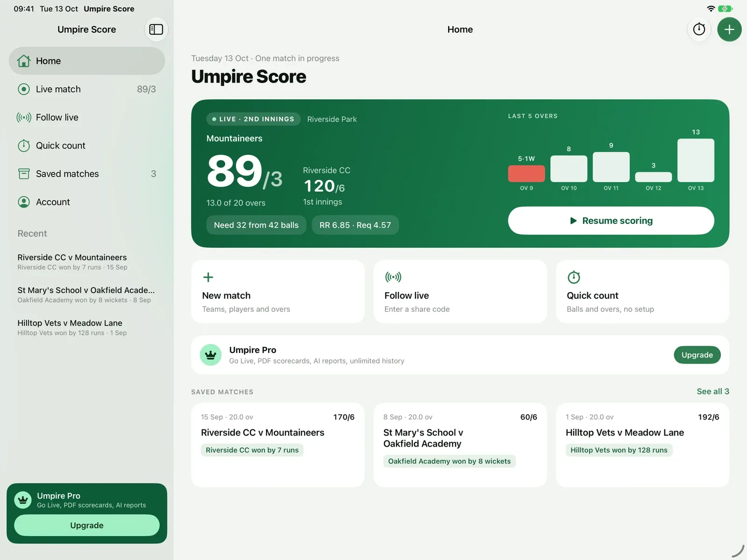This screenshot has height=560, width=747.
Task: Go to Live match in sidebar
Action: [x=87, y=89]
